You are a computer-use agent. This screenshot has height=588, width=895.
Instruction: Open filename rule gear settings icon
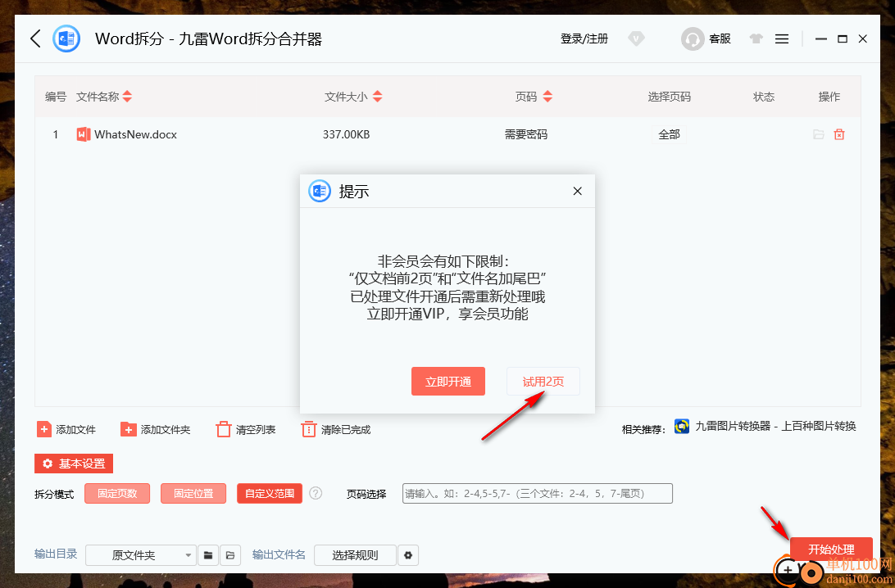(x=408, y=555)
